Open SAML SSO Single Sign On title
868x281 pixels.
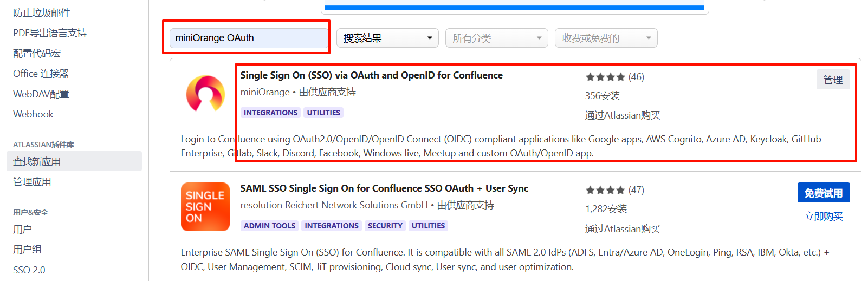tap(384, 188)
